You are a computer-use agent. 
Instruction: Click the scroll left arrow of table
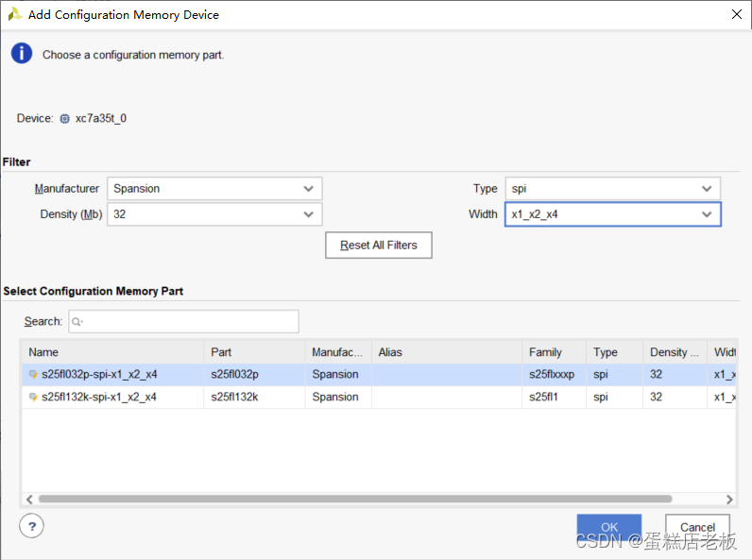pos(29,500)
